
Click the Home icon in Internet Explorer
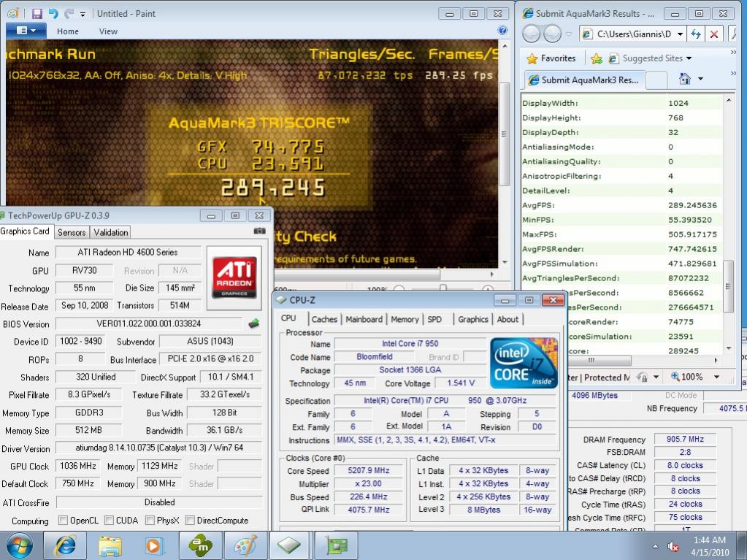click(x=685, y=79)
